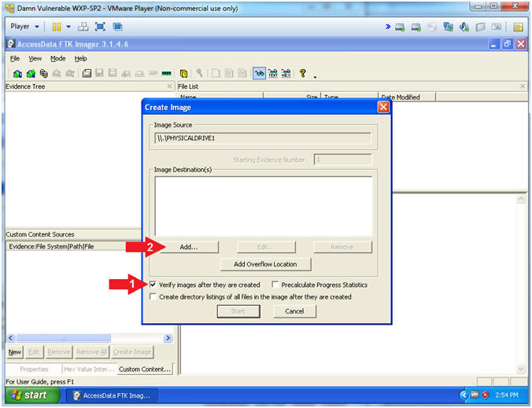
Task: Click the Remove Evidence Item toolbar icon
Action: [x=57, y=73]
